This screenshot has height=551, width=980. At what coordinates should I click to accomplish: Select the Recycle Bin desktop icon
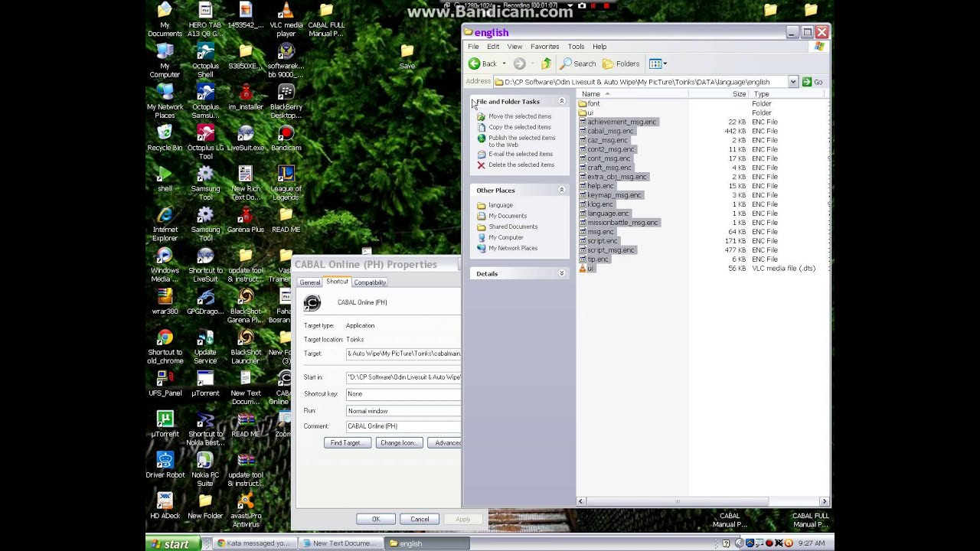coord(165,137)
